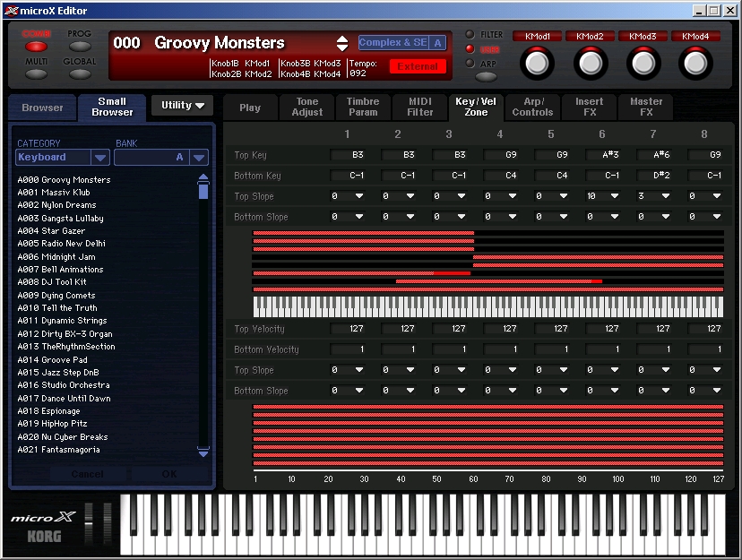Click bank A box beside category
Screen dimensions: 742x560
pyautogui.click(x=437, y=43)
